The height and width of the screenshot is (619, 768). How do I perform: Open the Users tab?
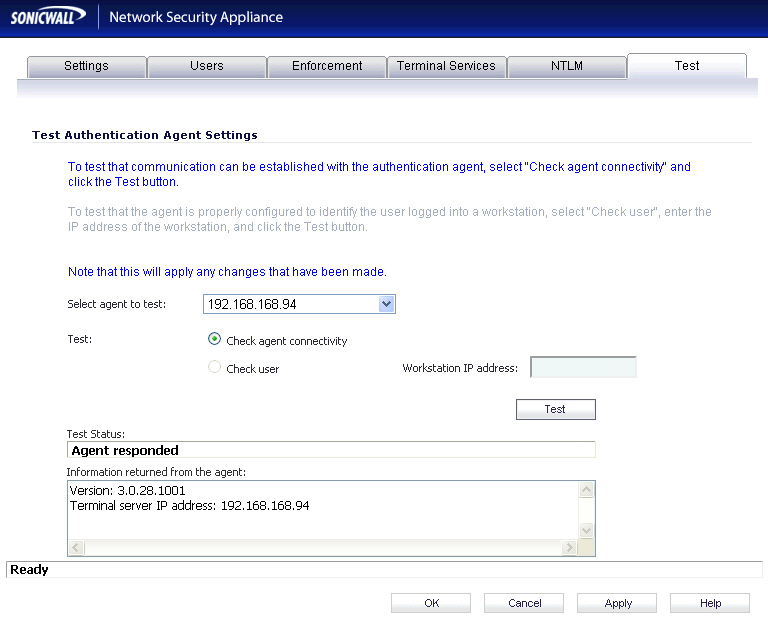click(x=206, y=66)
